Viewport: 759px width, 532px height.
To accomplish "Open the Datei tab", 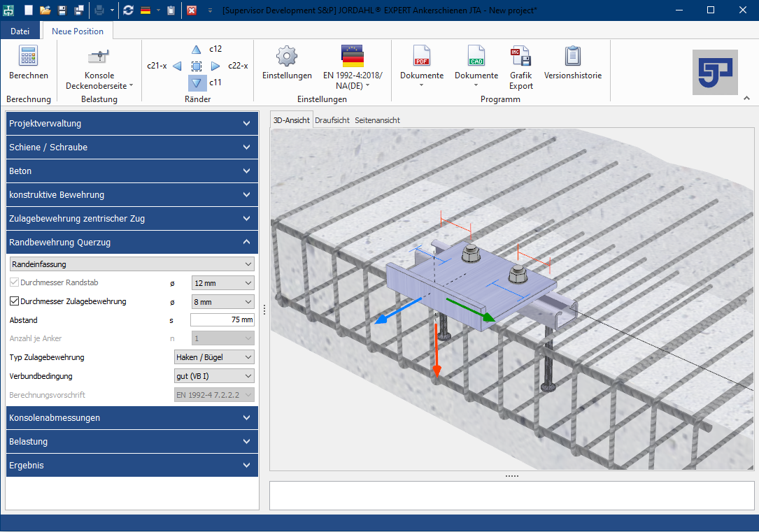I will click(20, 31).
